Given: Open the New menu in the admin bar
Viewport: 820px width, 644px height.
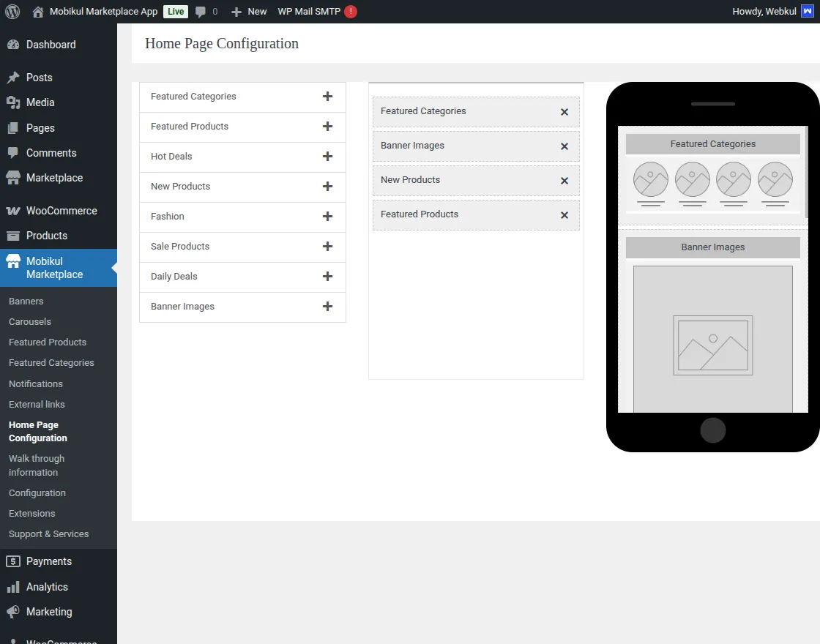Looking at the screenshot, I should pos(249,11).
